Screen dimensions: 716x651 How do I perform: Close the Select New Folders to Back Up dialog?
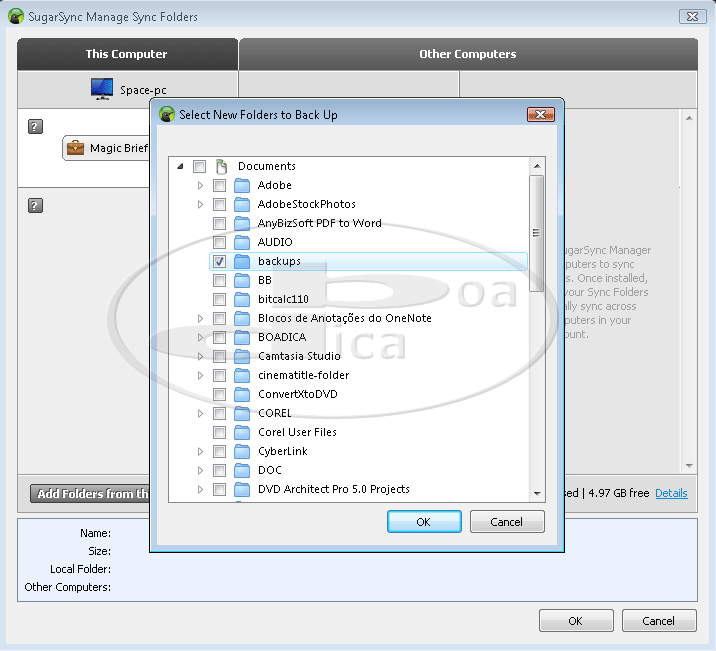click(541, 115)
